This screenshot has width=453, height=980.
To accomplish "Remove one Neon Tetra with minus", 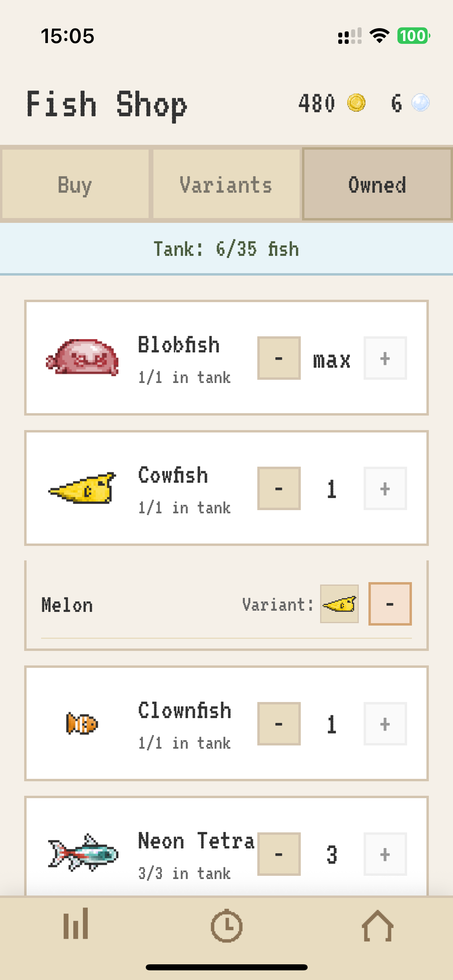I will [x=279, y=854].
